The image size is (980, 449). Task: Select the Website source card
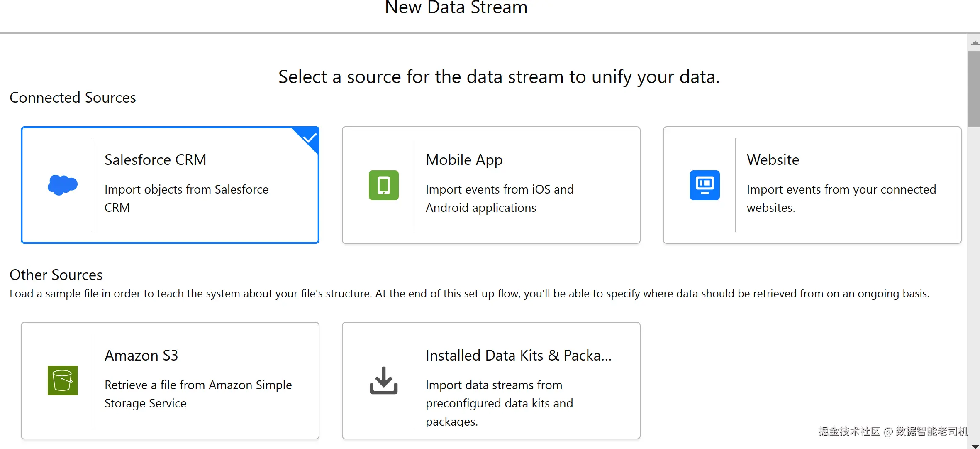(812, 185)
